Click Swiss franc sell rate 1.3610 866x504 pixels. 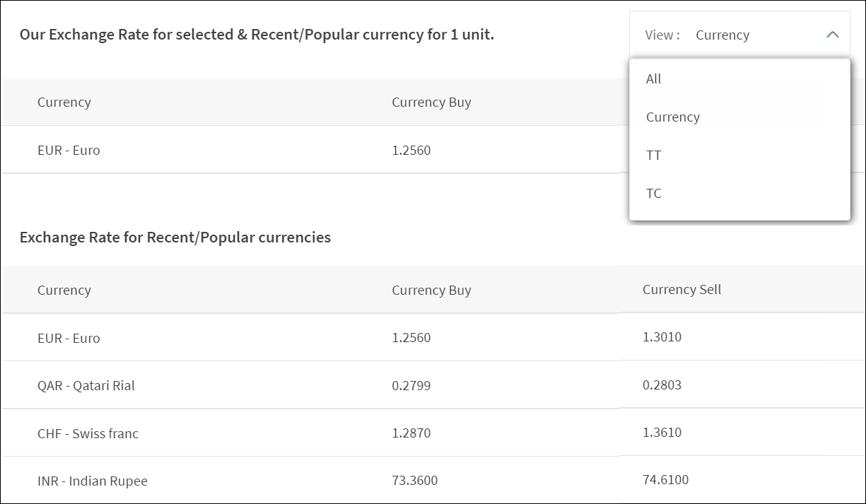tap(662, 433)
